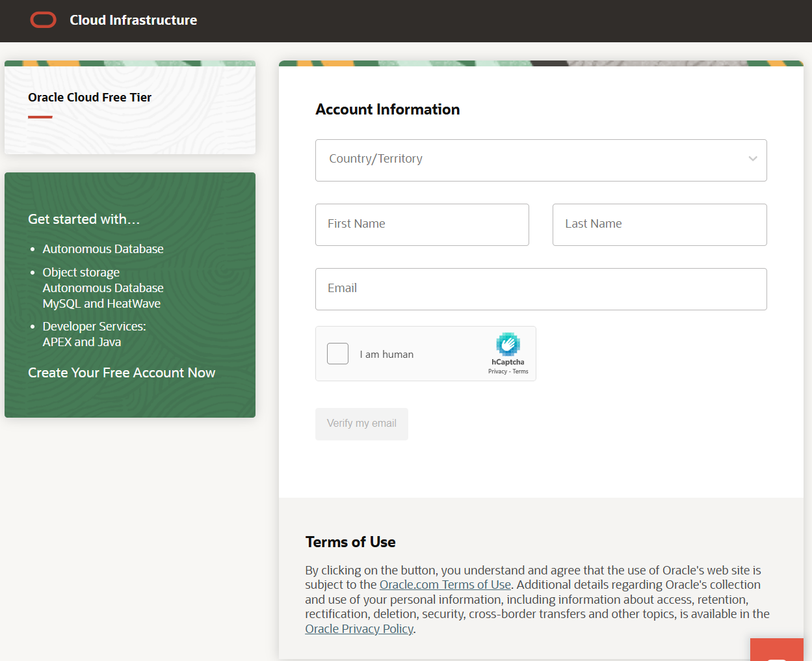Click "Autonomous Database" in the green sidebar list
The width and height of the screenshot is (812, 661).
pos(103,249)
